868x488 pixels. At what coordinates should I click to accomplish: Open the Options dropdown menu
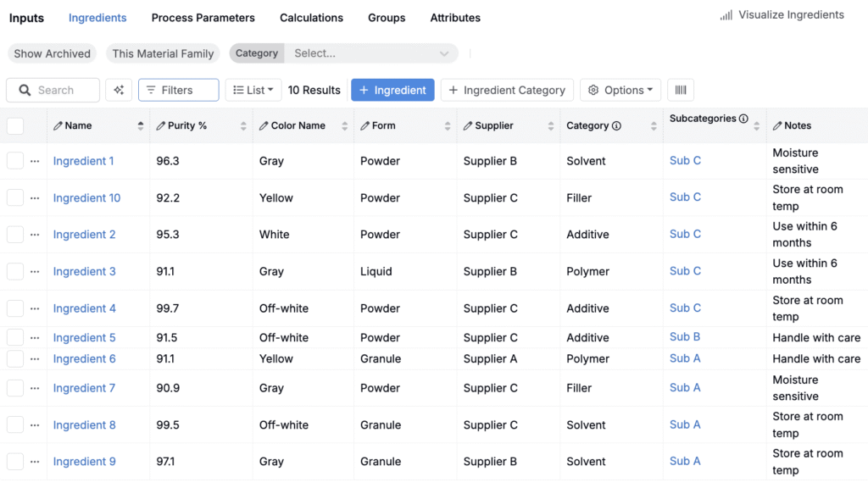(620, 90)
